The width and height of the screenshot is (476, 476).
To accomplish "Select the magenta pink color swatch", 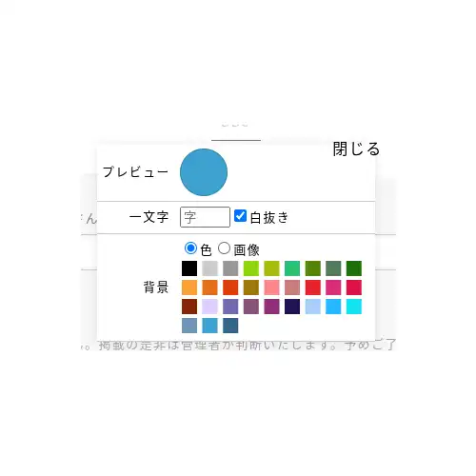I will click(x=333, y=288).
